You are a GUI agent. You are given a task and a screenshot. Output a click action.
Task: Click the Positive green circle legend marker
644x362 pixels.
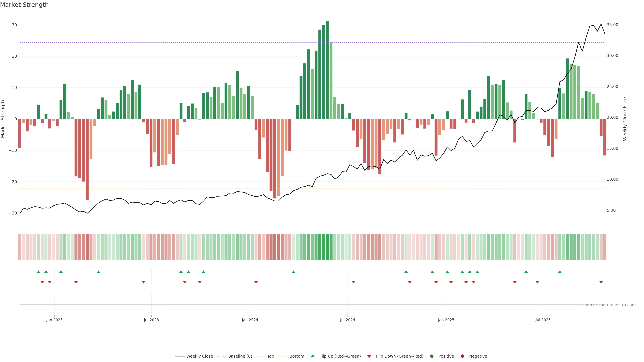click(432, 356)
